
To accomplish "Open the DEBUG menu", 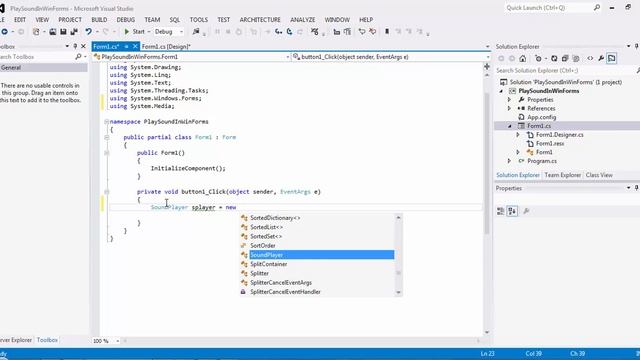I will pos(126,20).
